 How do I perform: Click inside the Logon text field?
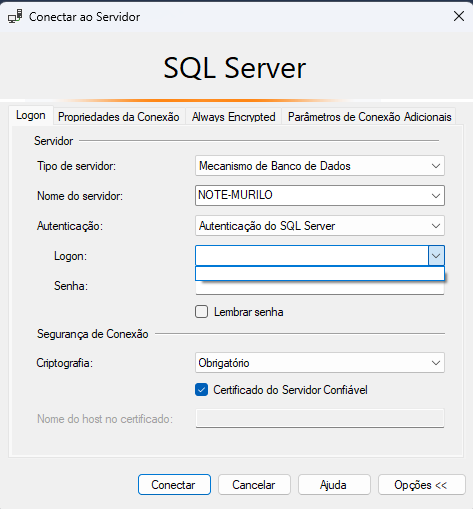coord(312,256)
